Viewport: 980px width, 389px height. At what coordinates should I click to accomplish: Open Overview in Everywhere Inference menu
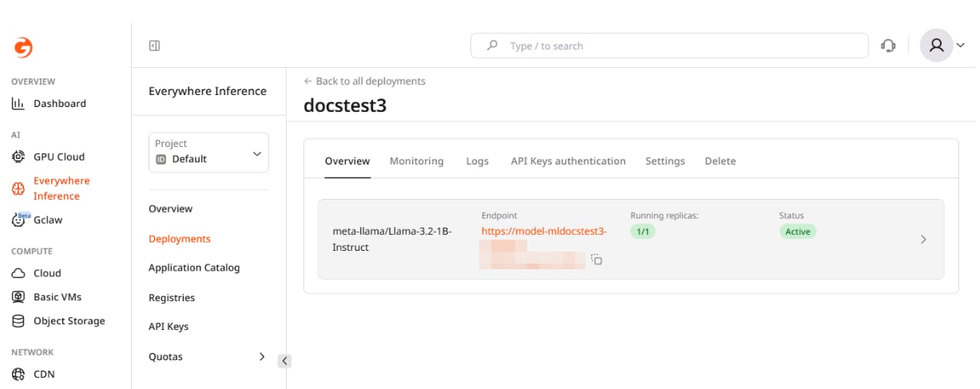tap(171, 208)
